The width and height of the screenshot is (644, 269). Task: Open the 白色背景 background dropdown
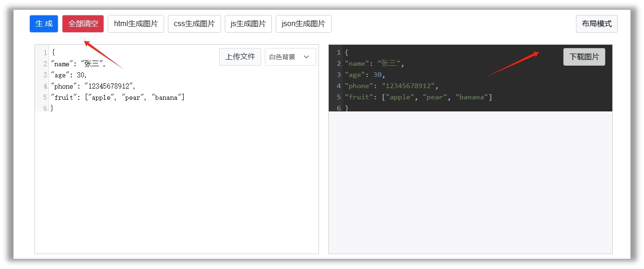(291, 57)
